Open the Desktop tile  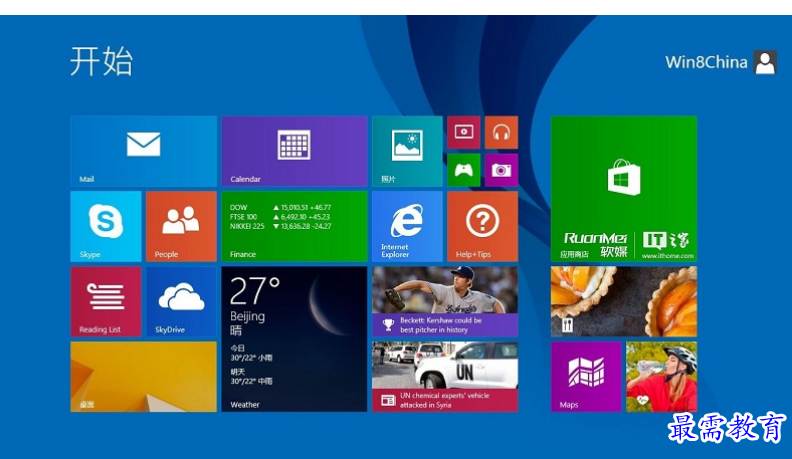(x=143, y=377)
